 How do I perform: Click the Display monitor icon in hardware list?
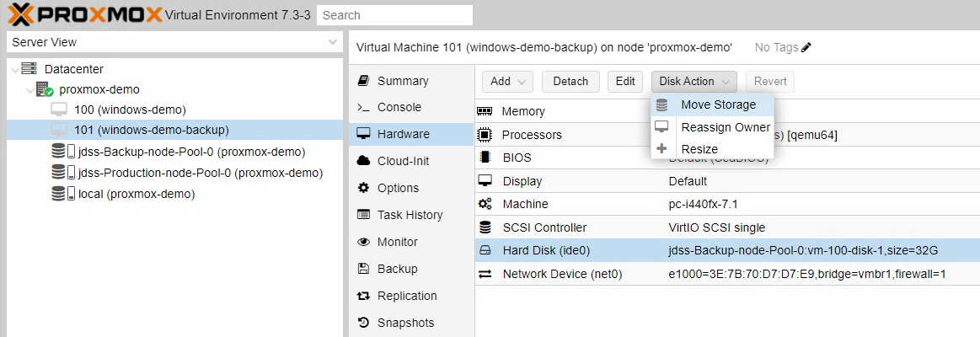pyautogui.click(x=485, y=181)
